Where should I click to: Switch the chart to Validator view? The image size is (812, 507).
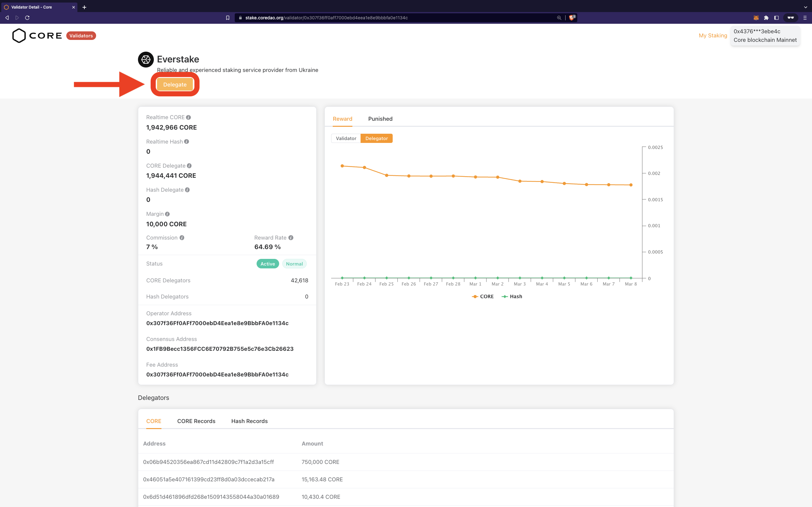(346, 138)
